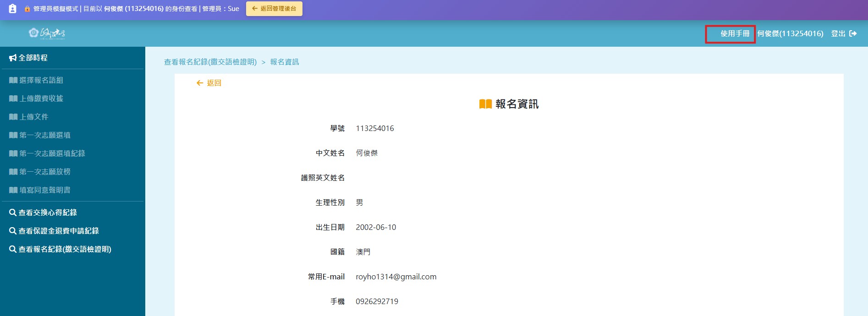
Task: Click the logout arrow icon
Action: coord(853,33)
